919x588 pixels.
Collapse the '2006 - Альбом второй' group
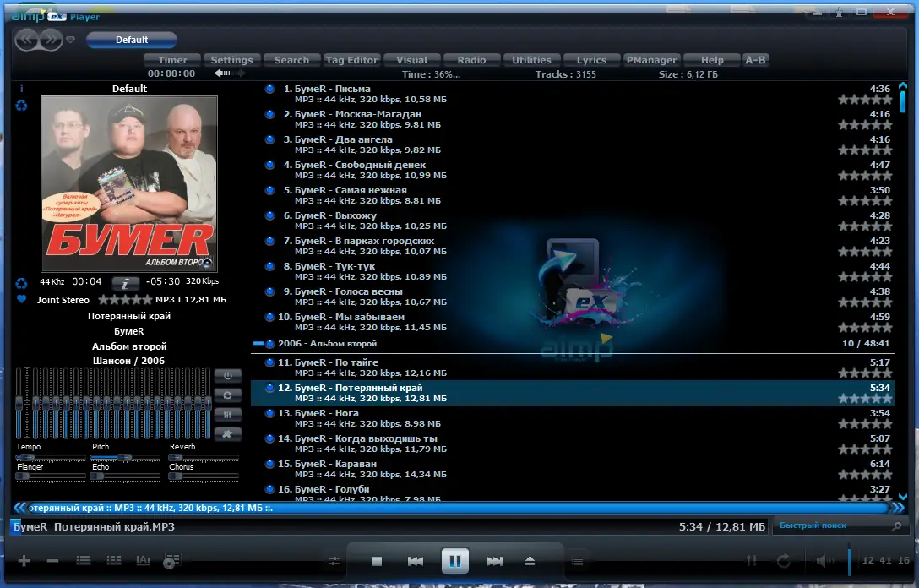(x=258, y=344)
